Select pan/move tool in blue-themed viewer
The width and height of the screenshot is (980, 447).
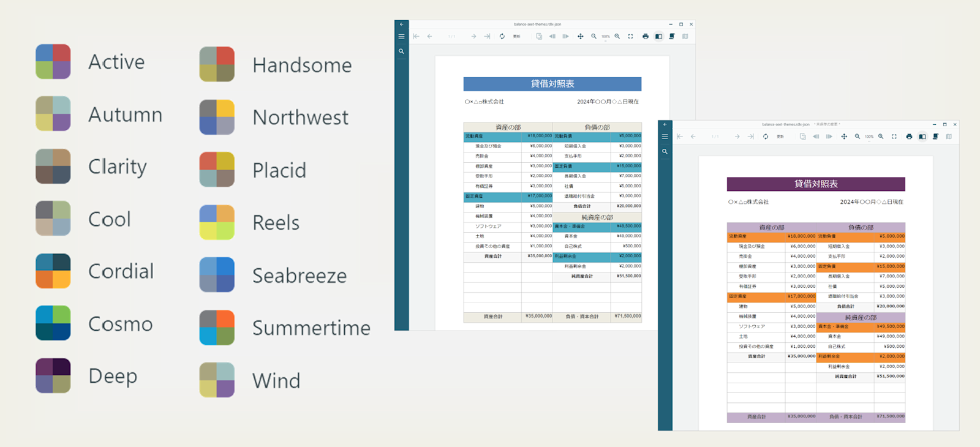coord(581,37)
